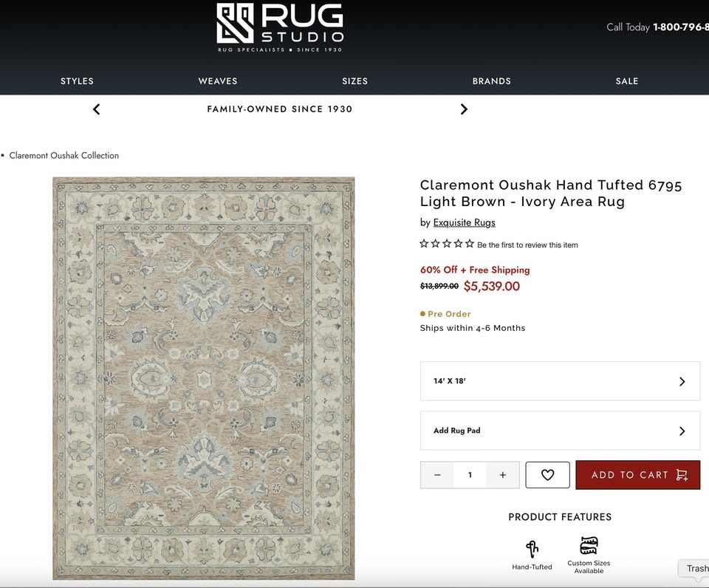This screenshot has height=588, width=709.
Task: Expand the Add Rug Pad option
Action: 560,431
